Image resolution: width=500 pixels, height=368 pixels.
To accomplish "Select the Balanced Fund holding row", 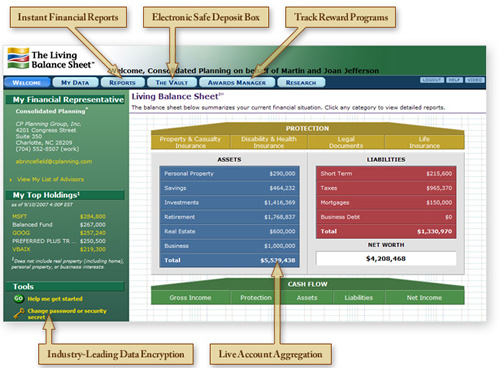I will [x=59, y=225].
